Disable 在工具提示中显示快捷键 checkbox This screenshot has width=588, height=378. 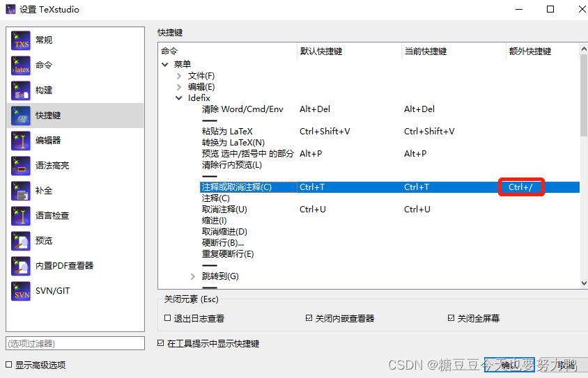coord(160,343)
